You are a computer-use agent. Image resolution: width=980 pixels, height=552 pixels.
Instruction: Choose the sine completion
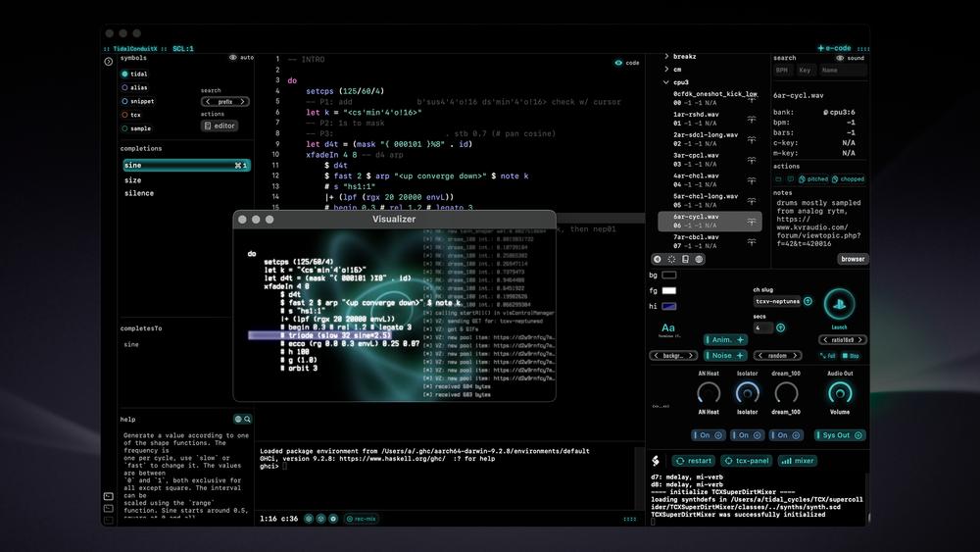point(186,165)
